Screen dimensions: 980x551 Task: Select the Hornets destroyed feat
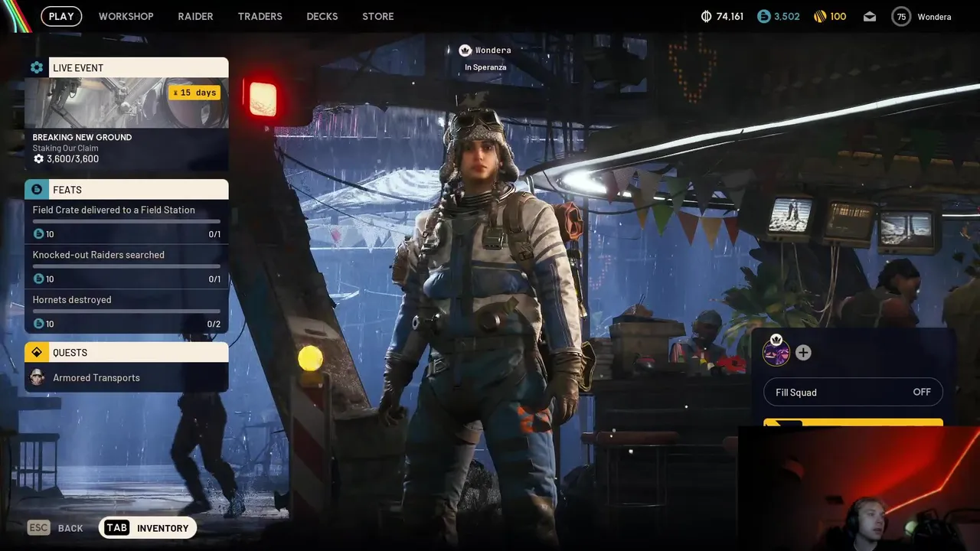click(126, 311)
